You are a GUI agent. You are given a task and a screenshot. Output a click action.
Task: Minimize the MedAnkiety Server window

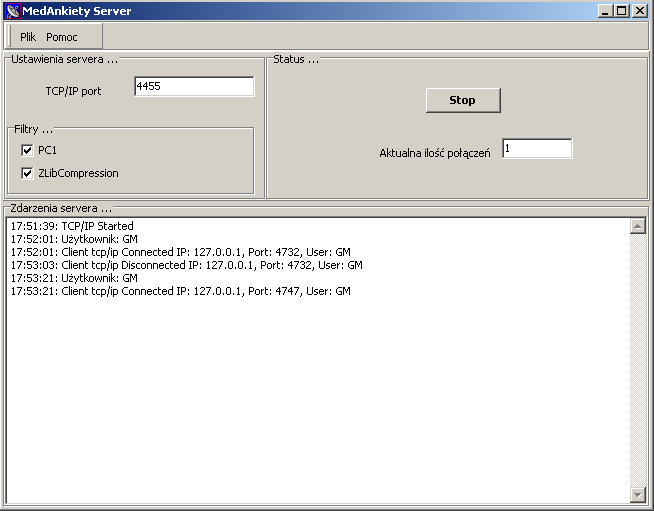click(606, 11)
